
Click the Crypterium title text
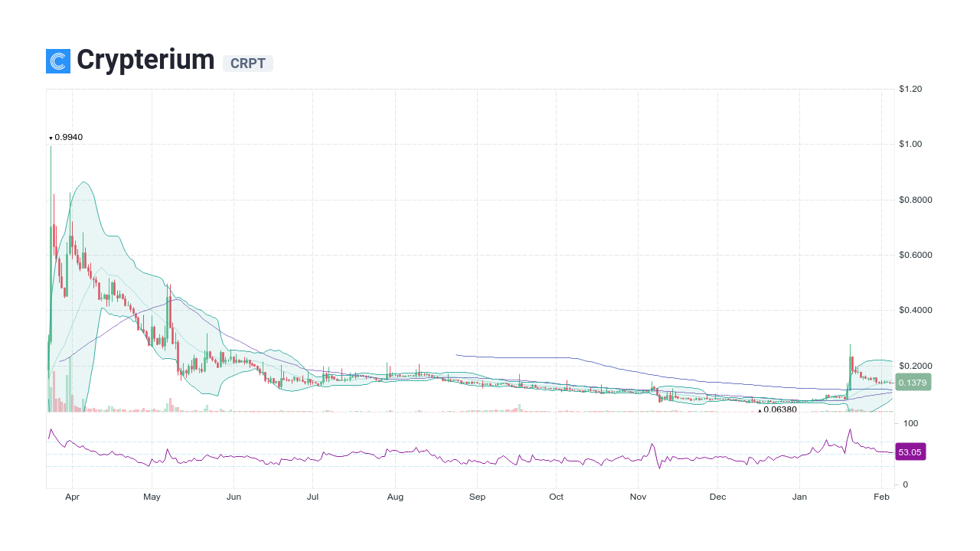(x=145, y=60)
